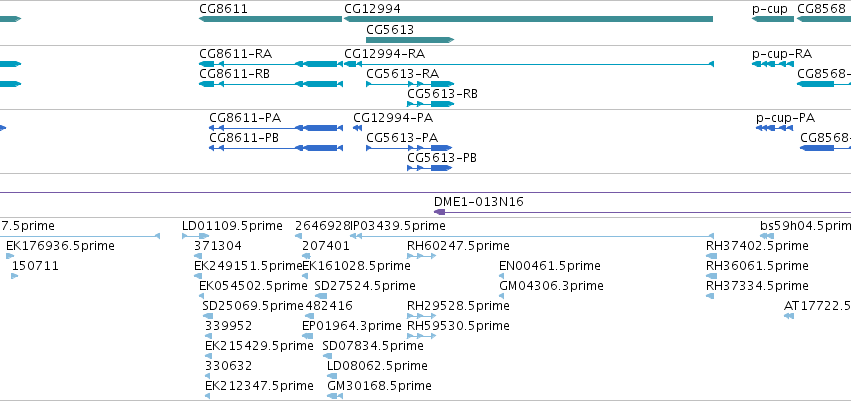
Task: Click the p-cup gene arrow
Action: [773, 19]
